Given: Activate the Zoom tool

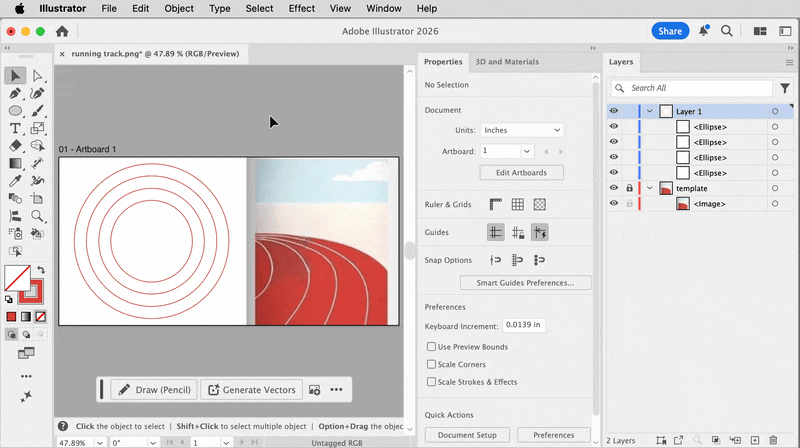Looking at the screenshot, I should (x=37, y=216).
